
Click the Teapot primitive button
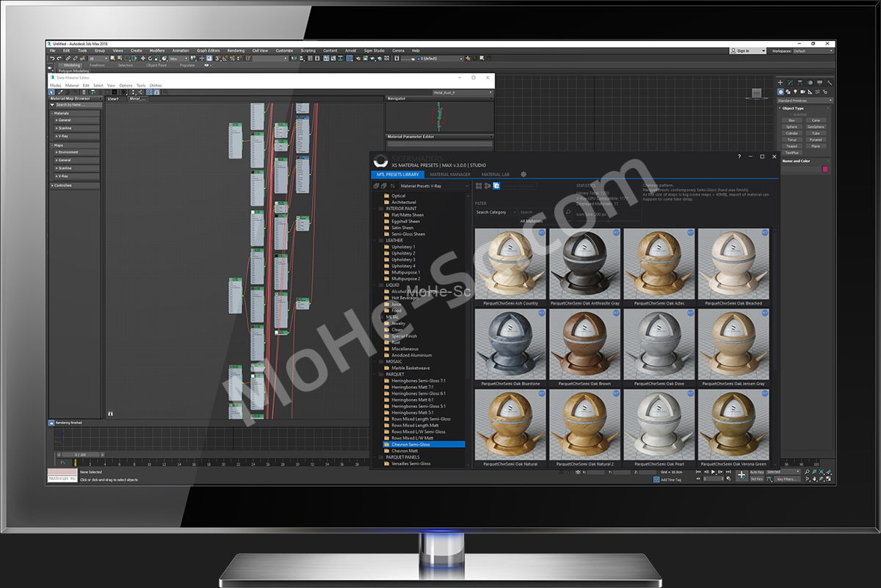791,145
